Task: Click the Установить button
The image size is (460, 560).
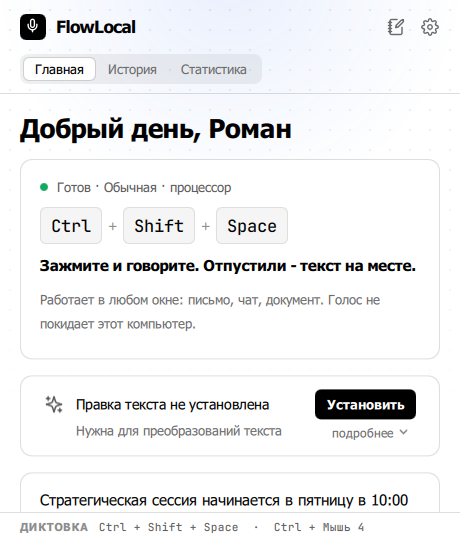Action: click(365, 404)
